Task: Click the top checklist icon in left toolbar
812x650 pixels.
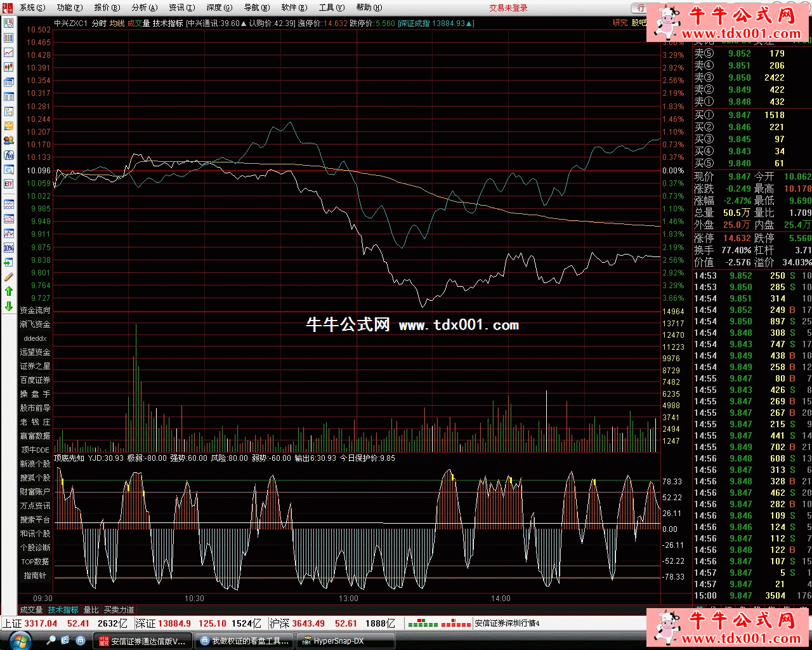Action: (x=9, y=23)
